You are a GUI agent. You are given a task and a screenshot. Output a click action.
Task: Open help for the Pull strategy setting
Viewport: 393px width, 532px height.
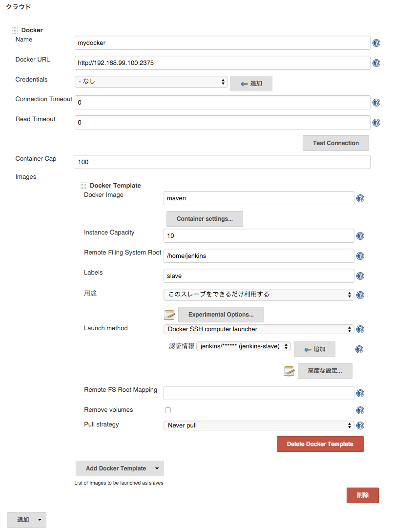pyautogui.click(x=360, y=425)
